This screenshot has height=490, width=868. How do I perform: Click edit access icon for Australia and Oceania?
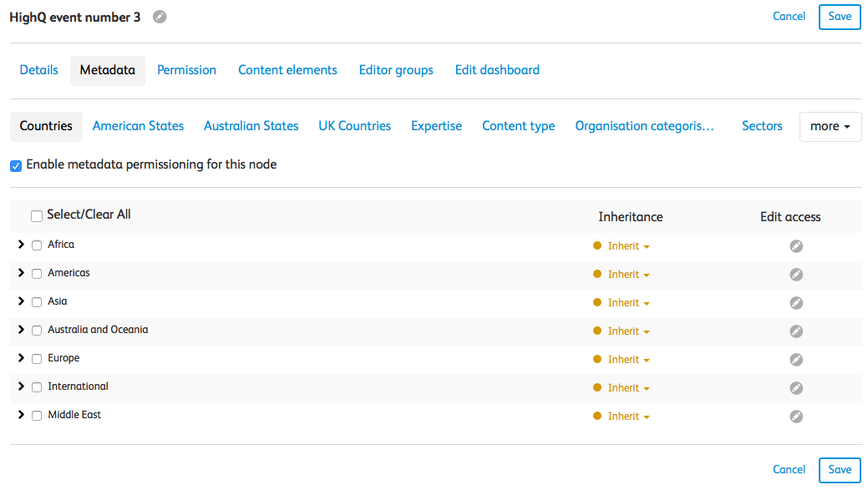tap(796, 331)
